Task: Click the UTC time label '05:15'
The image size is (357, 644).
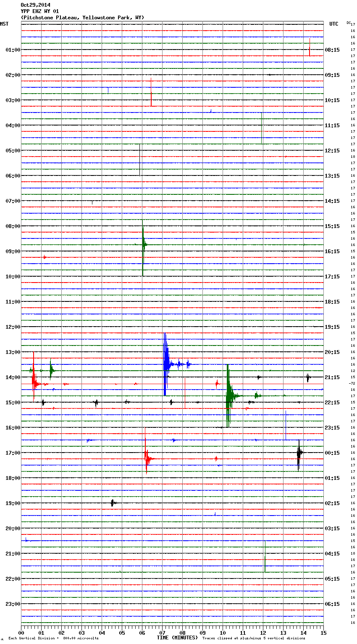Action: 332,579
